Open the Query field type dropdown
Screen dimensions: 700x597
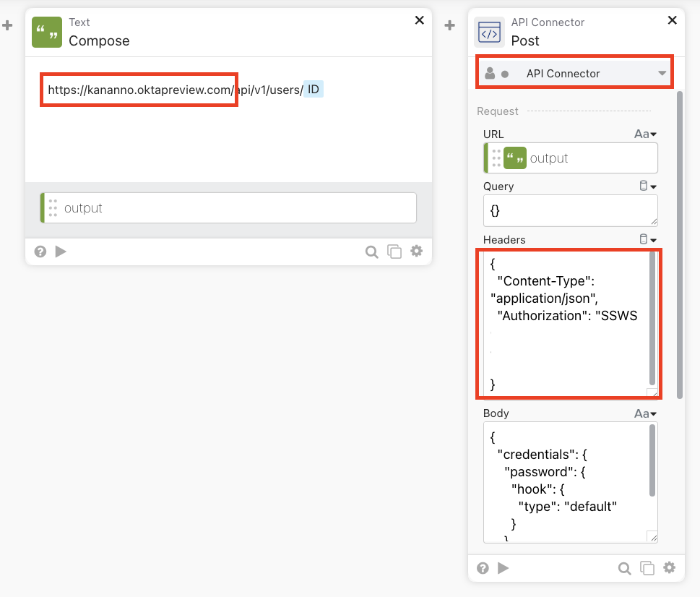tap(648, 186)
